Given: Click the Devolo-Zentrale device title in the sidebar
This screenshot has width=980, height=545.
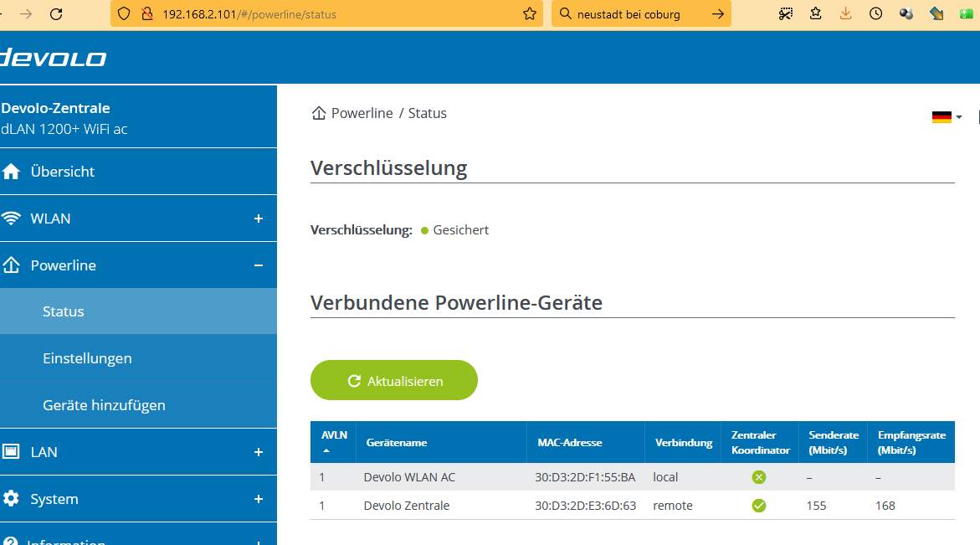Looking at the screenshot, I should (x=55, y=107).
